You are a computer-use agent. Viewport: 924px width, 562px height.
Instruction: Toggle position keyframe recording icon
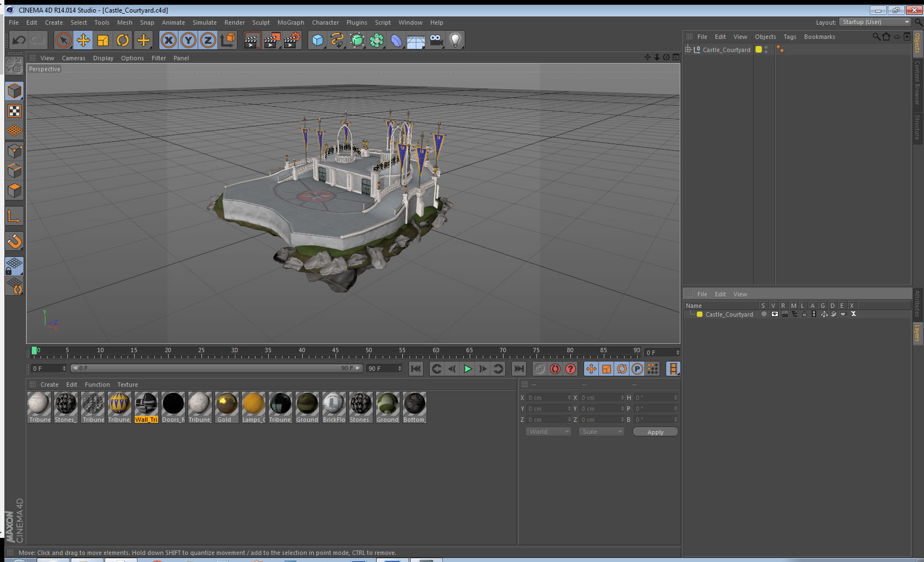point(591,369)
